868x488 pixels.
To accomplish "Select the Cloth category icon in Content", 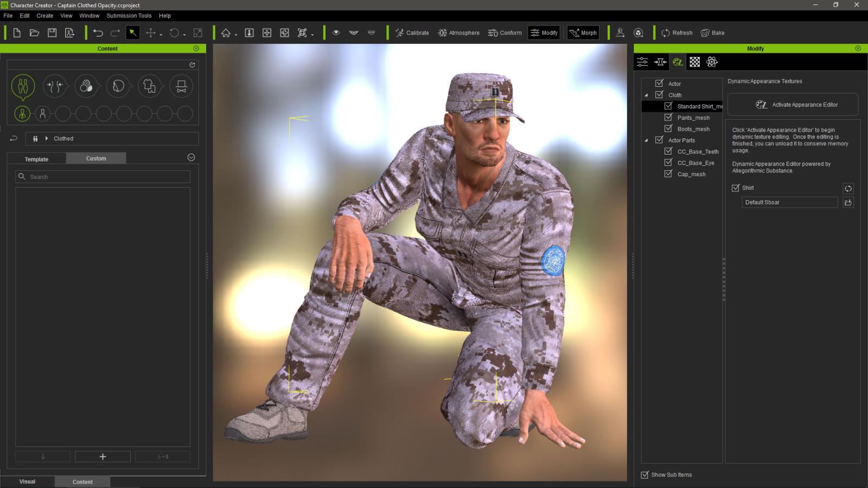I will [x=150, y=86].
